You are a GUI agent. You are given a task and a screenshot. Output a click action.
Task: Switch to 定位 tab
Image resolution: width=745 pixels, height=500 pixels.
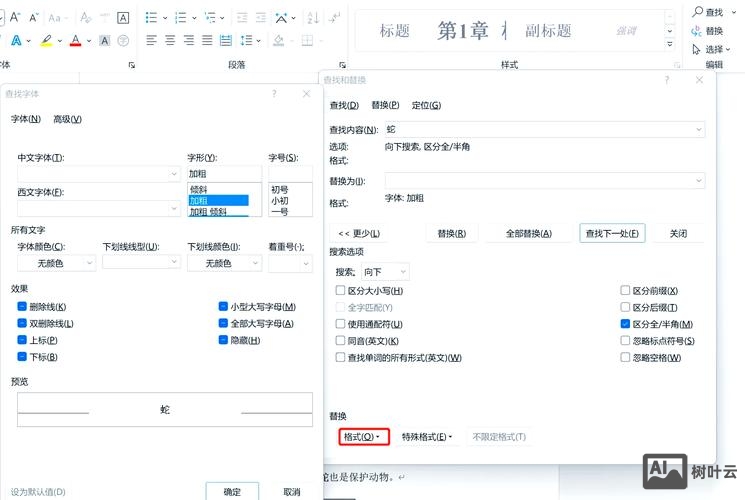pyautogui.click(x=426, y=105)
